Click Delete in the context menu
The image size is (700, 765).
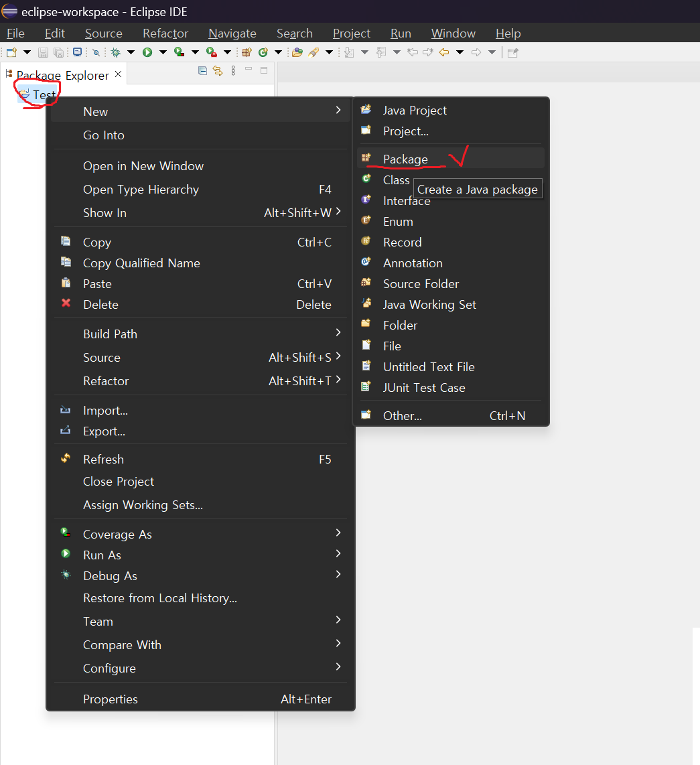click(200, 304)
